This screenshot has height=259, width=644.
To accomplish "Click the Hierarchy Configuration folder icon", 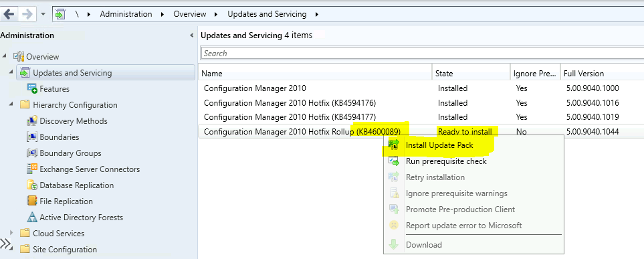I will pos(25,105).
